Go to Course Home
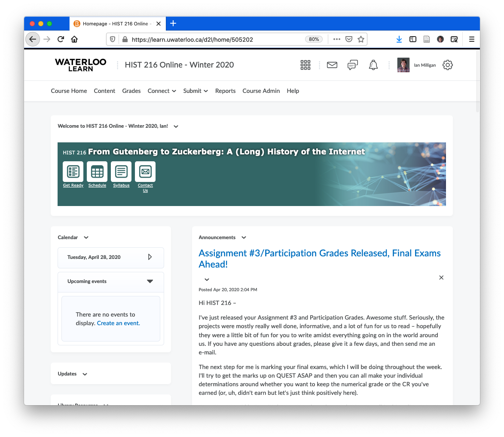The image size is (504, 437). [69, 91]
